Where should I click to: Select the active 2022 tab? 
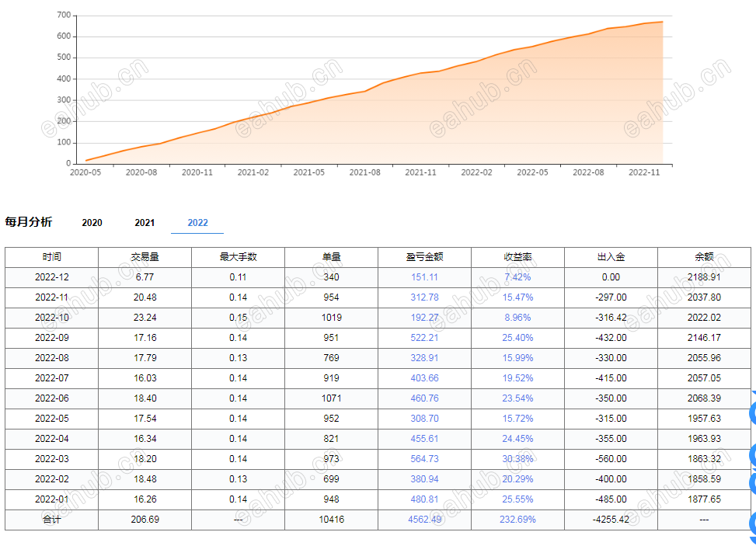(x=197, y=223)
